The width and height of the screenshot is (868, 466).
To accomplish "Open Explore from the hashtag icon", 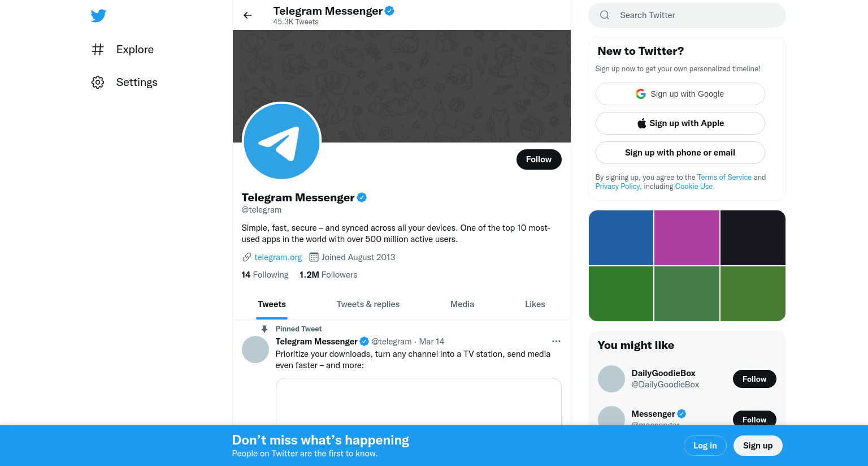I will [x=98, y=49].
